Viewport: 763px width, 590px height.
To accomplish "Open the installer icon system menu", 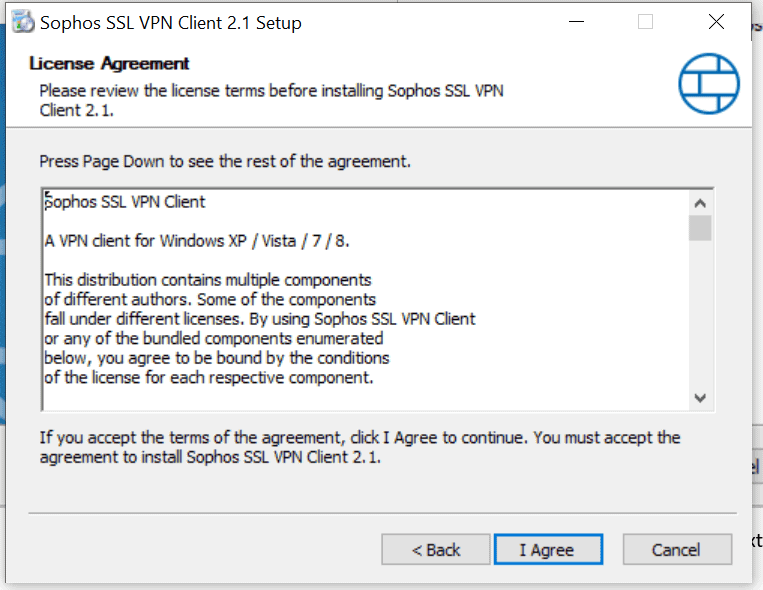I will 23,22.
